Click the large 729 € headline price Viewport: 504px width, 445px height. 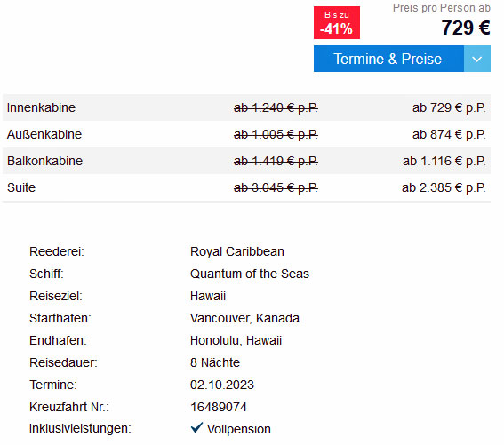466,28
